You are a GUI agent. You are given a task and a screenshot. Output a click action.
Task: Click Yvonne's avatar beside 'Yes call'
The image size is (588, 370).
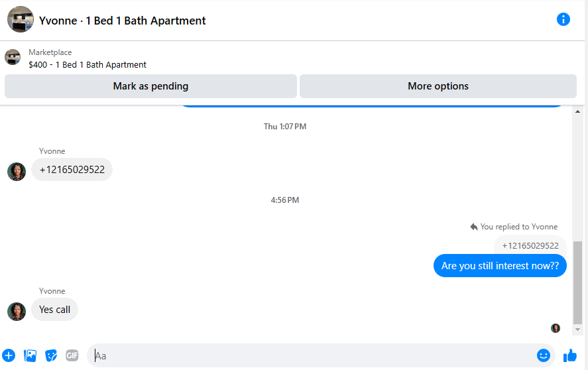click(17, 312)
